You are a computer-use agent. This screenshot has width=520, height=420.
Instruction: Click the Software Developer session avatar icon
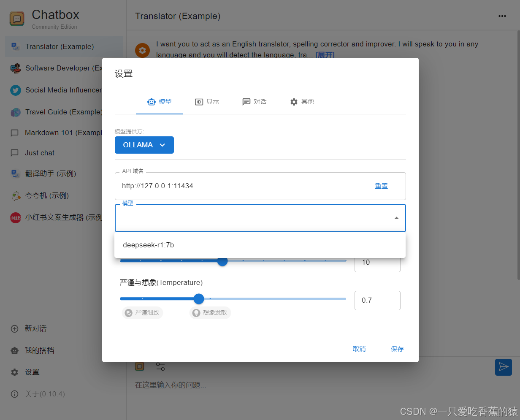pos(15,68)
